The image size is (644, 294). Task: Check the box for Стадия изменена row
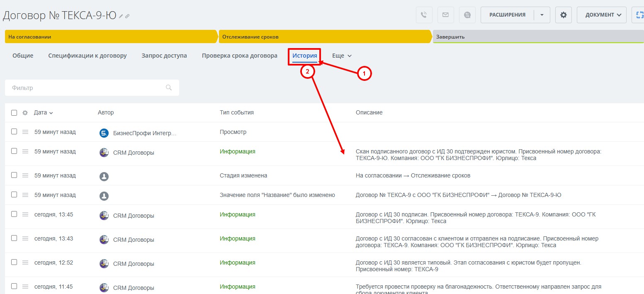pos(14,175)
